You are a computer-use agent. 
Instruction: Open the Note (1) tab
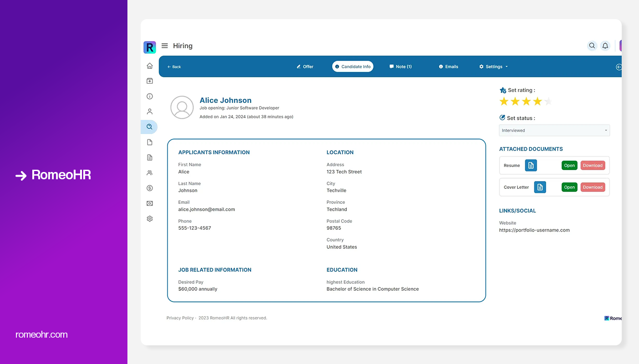(401, 67)
